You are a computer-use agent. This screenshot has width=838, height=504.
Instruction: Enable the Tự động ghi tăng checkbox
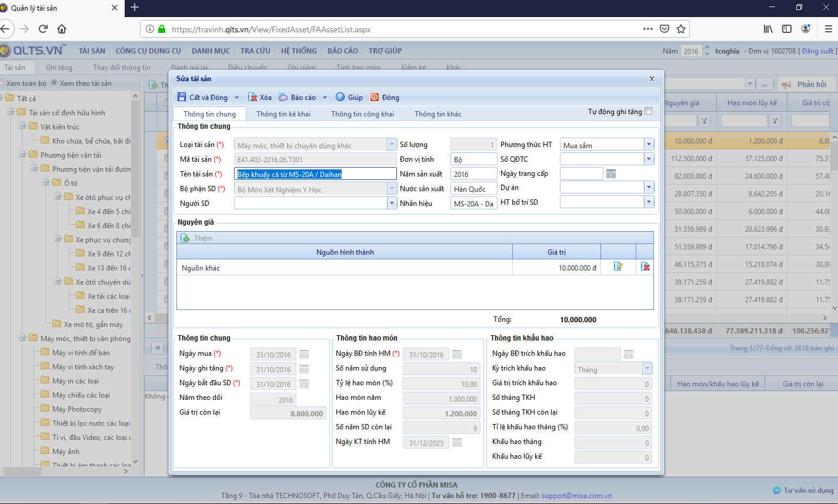pos(649,111)
